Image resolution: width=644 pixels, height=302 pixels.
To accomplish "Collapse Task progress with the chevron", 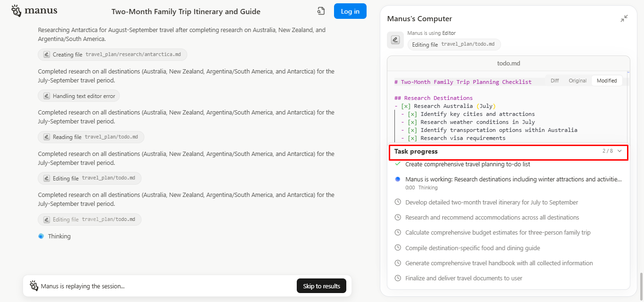I will click(x=619, y=151).
